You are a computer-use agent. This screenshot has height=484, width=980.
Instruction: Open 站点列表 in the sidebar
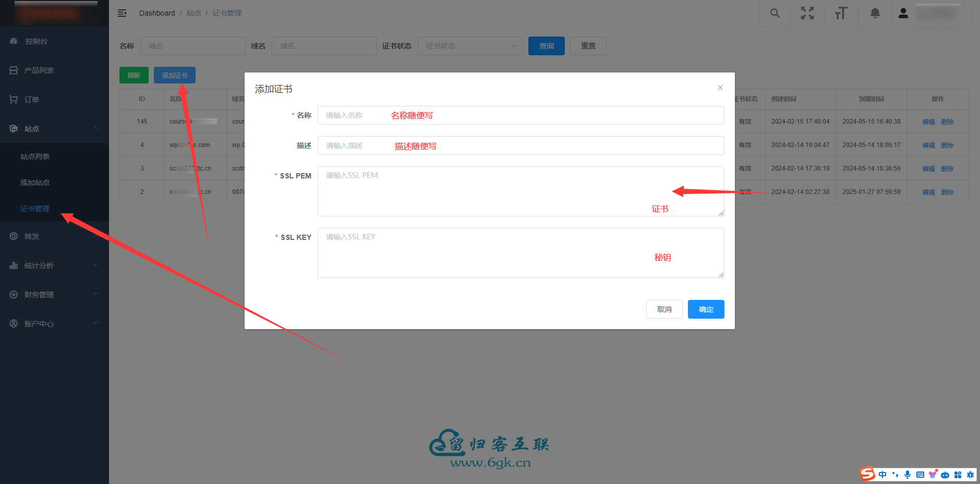tap(35, 156)
